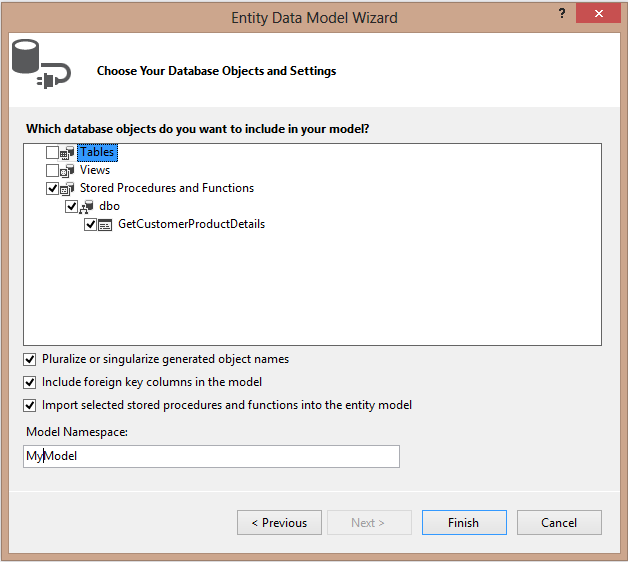Select the Tables tree item
The height and width of the screenshot is (562, 628).
[97, 153]
